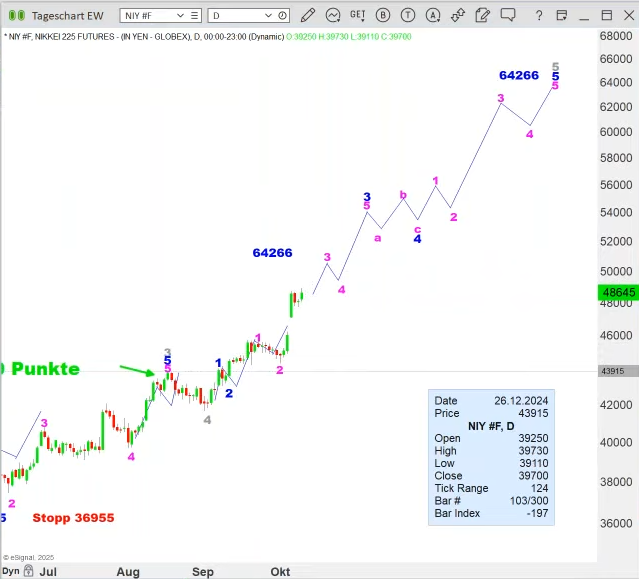This screenshot has height=579, width=639.
Task: Click the green 48645 price marker
Action: 617,293
